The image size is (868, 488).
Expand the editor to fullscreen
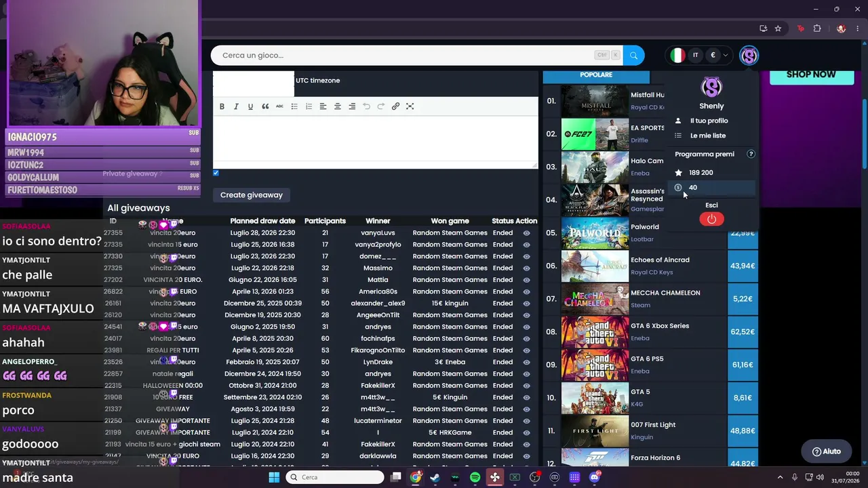point(410,106)
